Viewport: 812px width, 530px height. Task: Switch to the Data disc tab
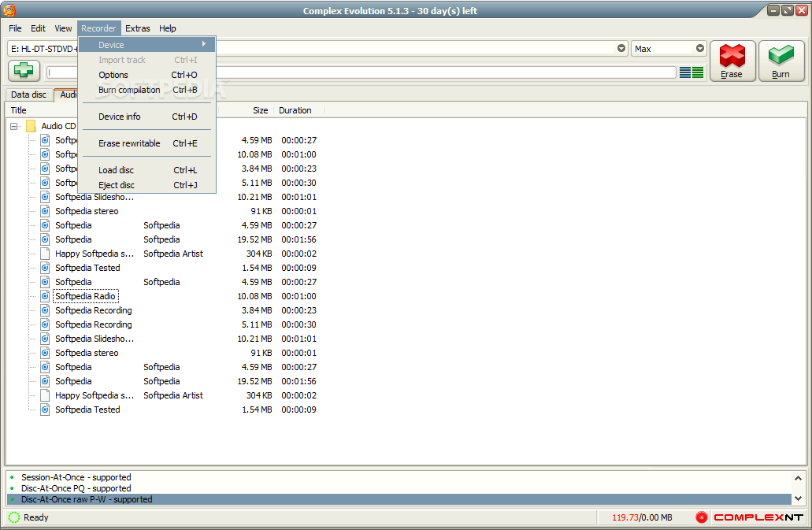click(x=29, y=95)
